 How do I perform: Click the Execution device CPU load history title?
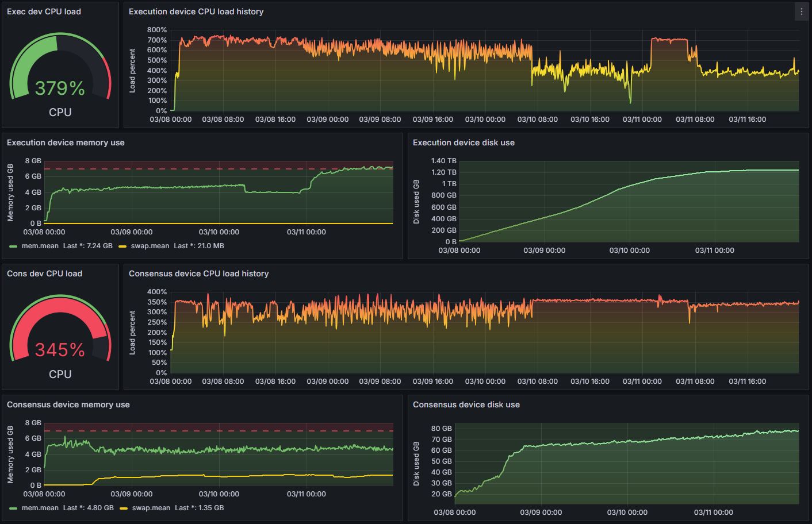click(x=196, y=11)
